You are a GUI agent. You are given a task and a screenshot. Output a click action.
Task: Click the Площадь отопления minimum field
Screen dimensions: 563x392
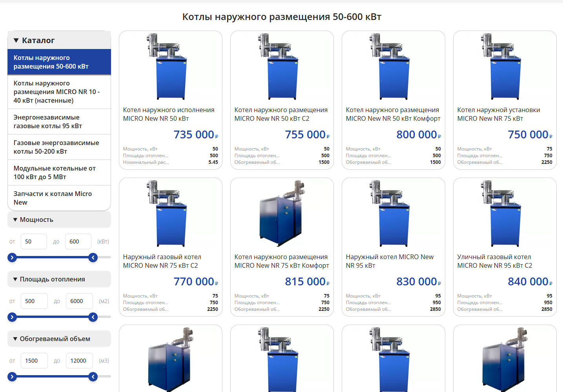point(34,301)
